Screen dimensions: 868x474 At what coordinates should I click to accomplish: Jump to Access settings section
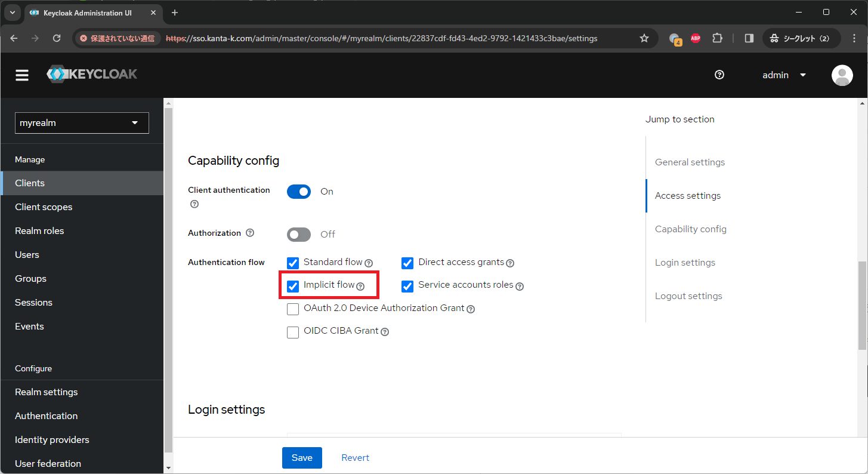coord(688,196)
